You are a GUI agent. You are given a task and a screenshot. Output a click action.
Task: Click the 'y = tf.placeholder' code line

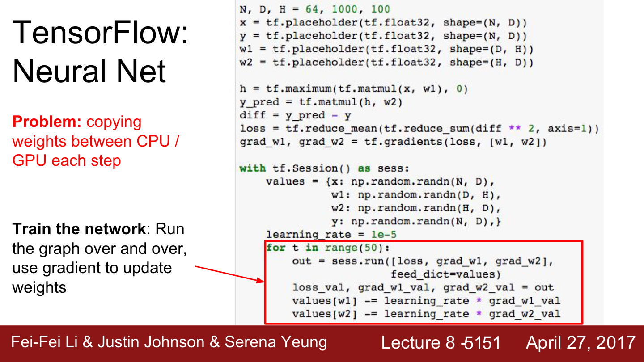click(x=383, y=36)
